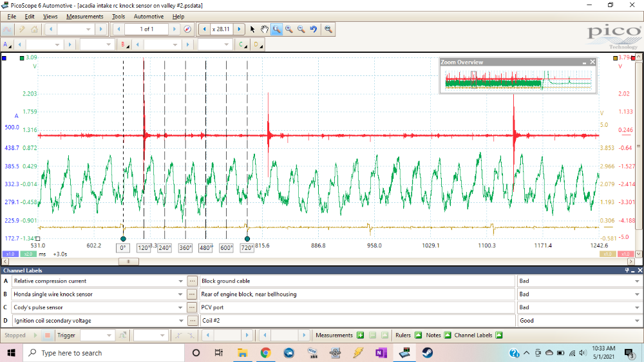644x362 pixels.
Task: Click the PCV port description field
Action: (x=357, y=307)
